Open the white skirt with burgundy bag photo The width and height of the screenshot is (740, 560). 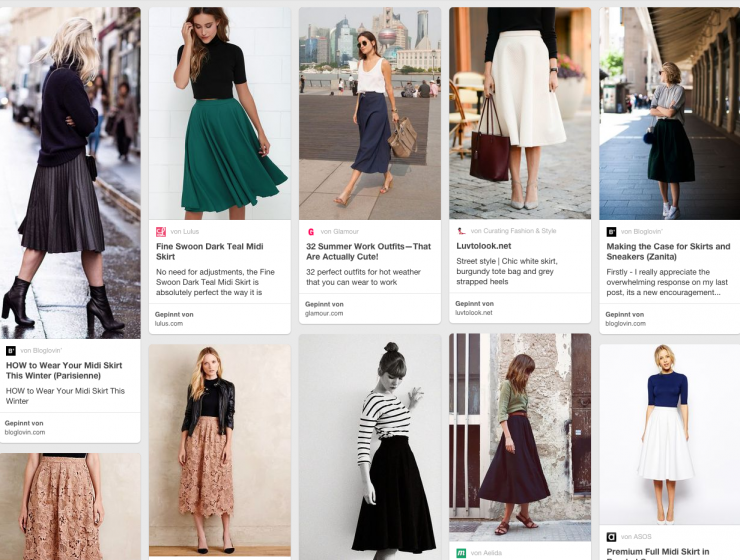pyautogui.click(x=520, y=113)
